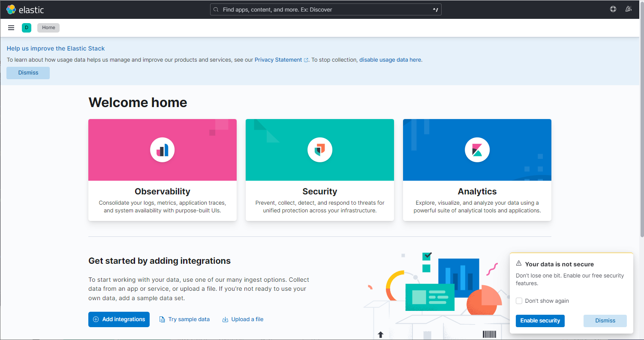Open the Default space avatar "D"

[27, 28]
